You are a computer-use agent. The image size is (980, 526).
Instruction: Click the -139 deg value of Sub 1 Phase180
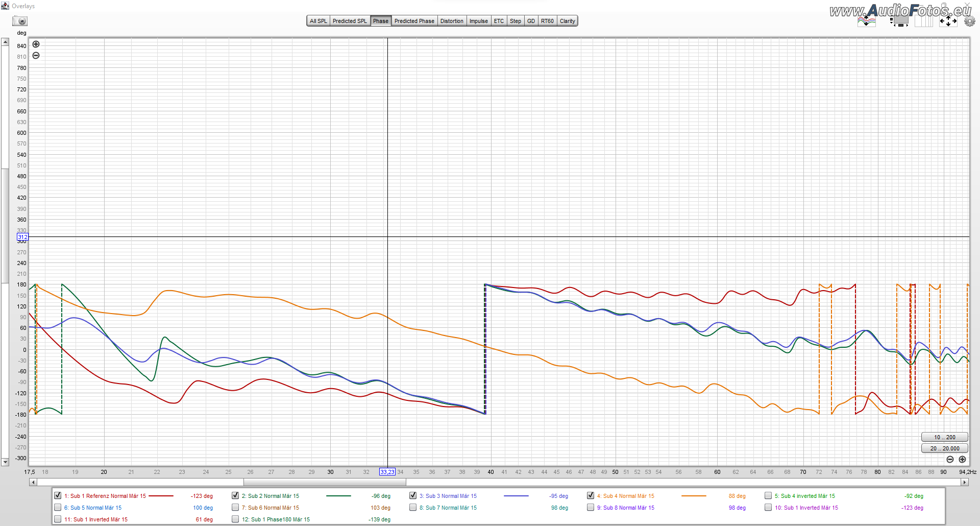(x=379, y=519)
